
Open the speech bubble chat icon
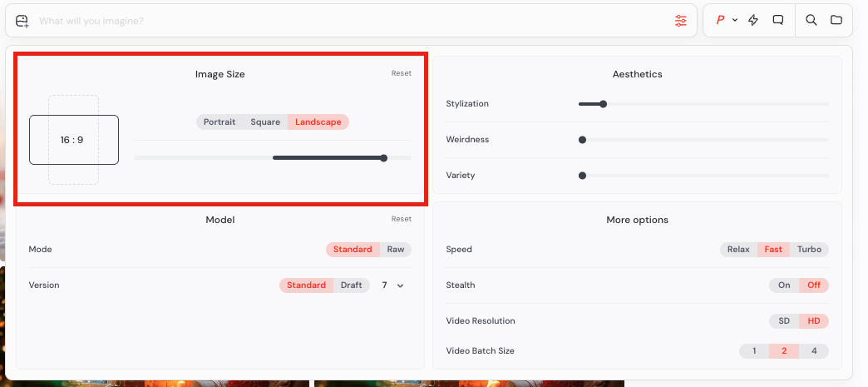778,21
